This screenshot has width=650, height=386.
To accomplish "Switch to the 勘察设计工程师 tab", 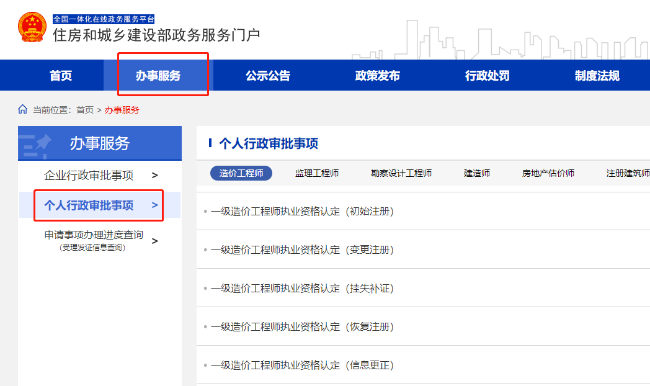I will tap(401, 173).
